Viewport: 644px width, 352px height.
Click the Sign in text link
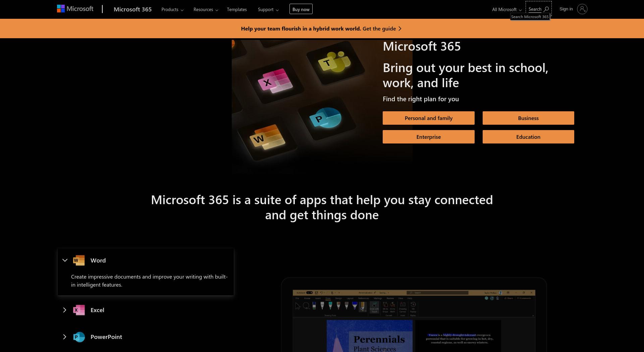[x=566, y=9]
